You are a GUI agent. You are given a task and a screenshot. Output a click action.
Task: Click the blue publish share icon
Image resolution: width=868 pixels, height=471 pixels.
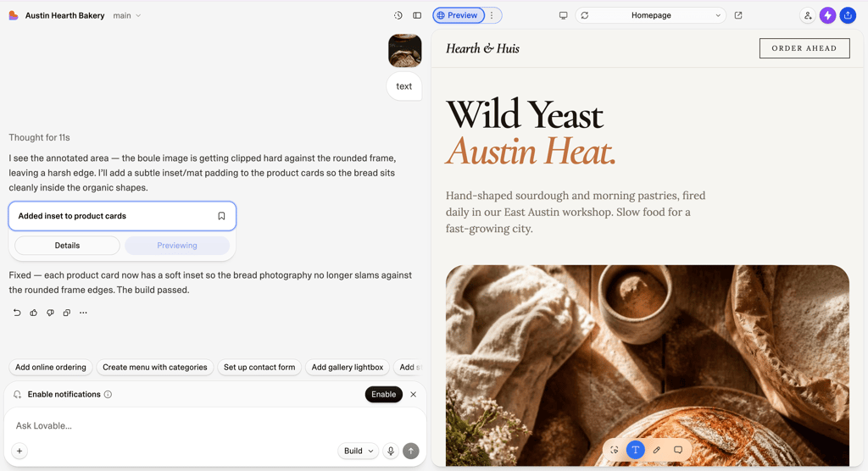click(x=848, y=15)
